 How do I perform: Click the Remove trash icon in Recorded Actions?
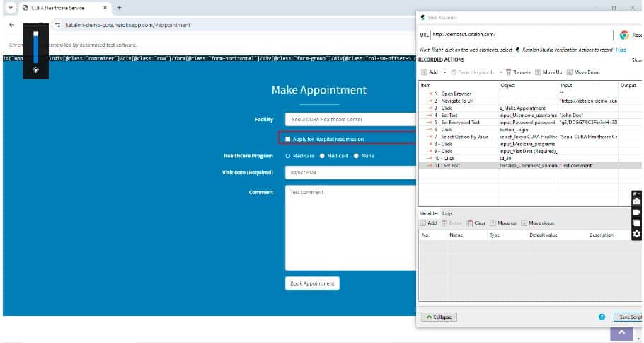coord(508,72)
